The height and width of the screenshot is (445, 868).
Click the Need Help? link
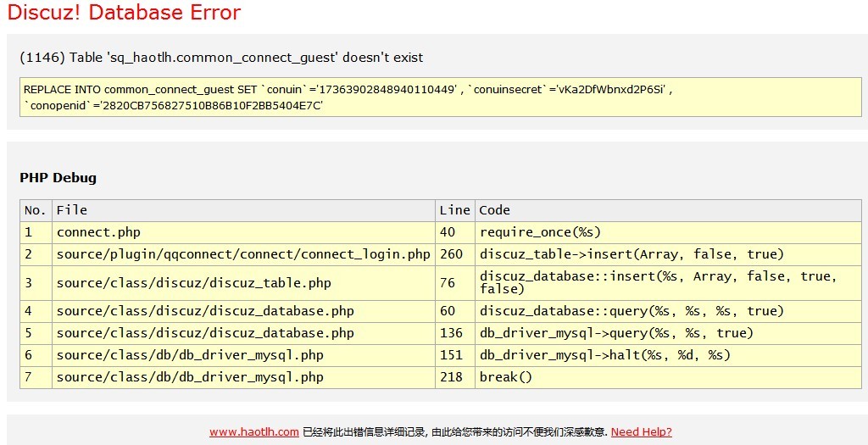[641, 431]
